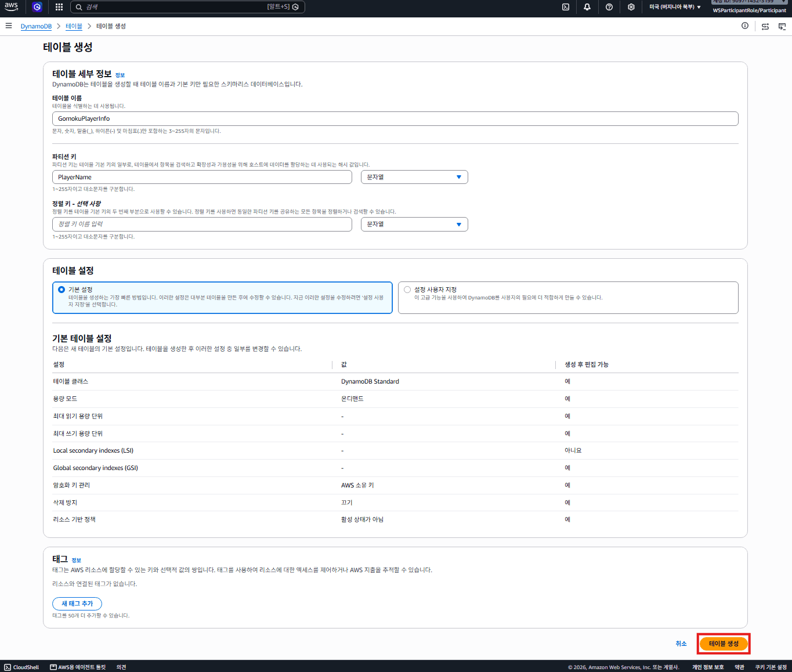Click the 'DynamoDB Standard' table class value

tap(370, 381)
